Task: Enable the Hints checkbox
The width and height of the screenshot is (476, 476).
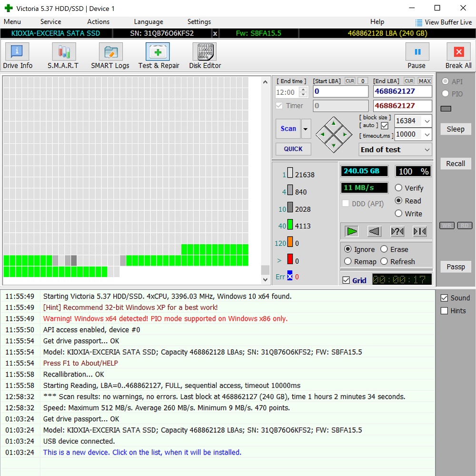Action: 444,310
